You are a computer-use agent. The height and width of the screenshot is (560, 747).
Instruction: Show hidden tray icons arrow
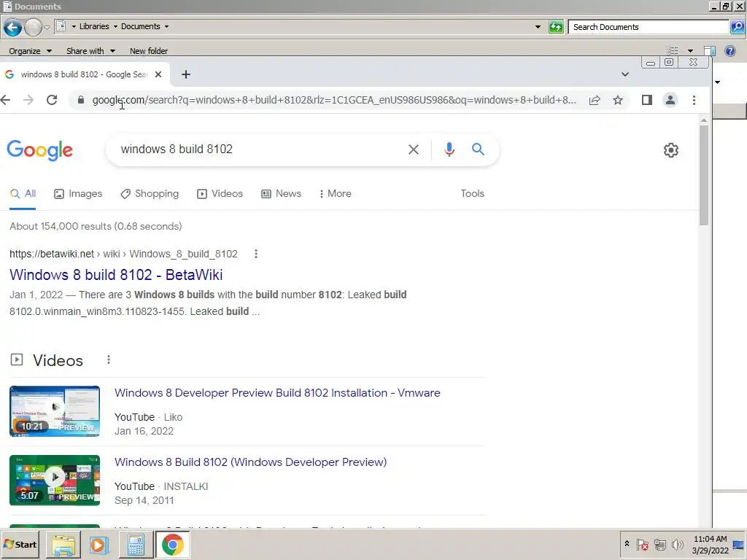(627, 544)
